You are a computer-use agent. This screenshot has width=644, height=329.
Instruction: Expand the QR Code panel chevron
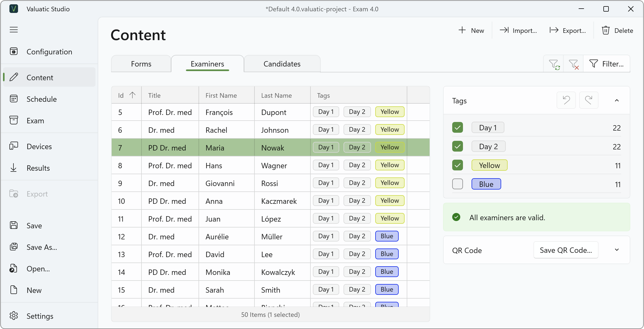click(x=617, y=250)
